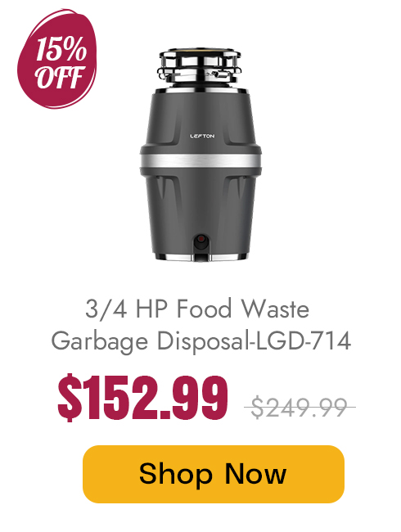The image size is (401, 532).
Task: Open the 3/4 HP Food Waste title
Action: pyautogui.click(x=197, y=309)
